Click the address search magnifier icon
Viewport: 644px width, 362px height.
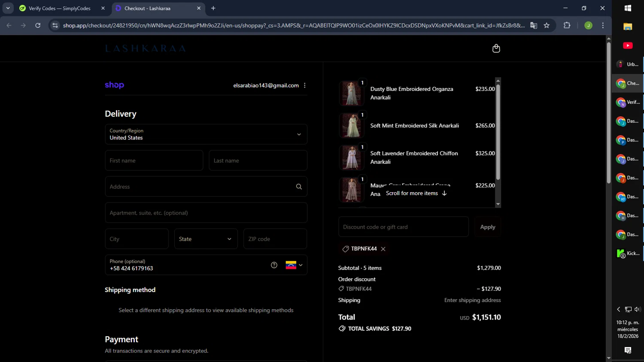[299, 187]
